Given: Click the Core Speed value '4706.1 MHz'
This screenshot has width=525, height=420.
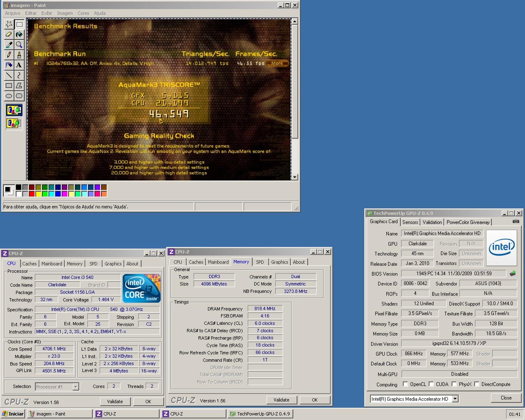Looking at the screenshot, I should 54,349.
